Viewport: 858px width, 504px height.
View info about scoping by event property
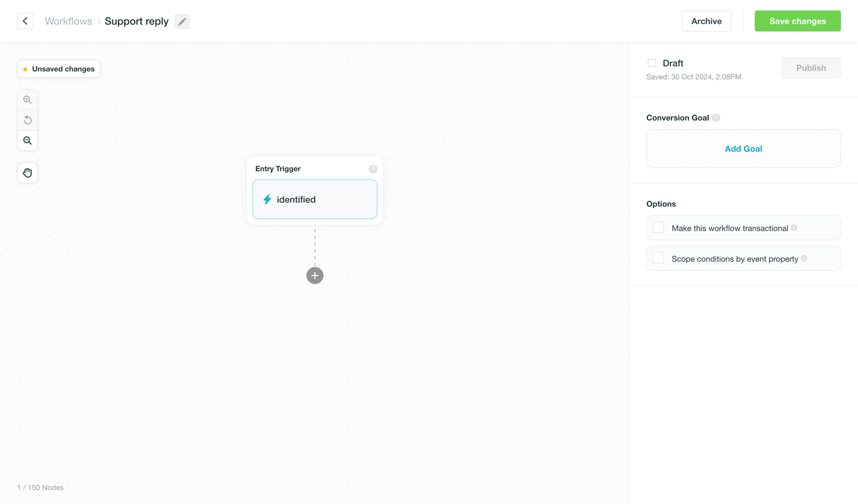click(x=805, y=258)
